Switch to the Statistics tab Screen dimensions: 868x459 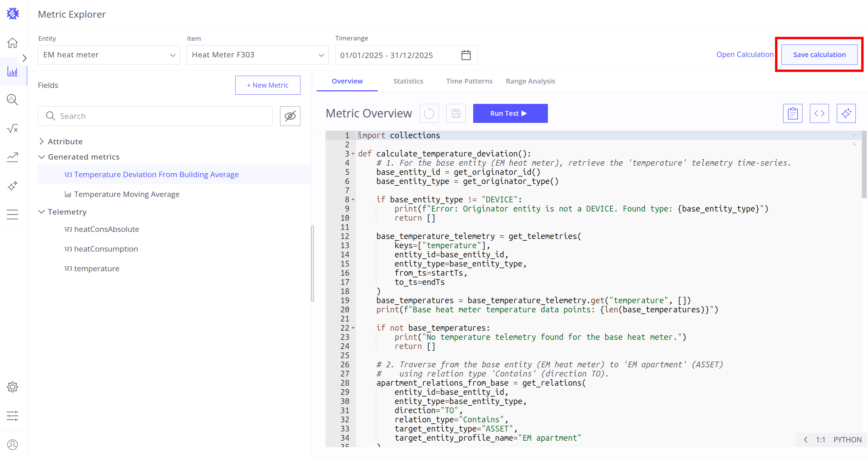point(408,81)
